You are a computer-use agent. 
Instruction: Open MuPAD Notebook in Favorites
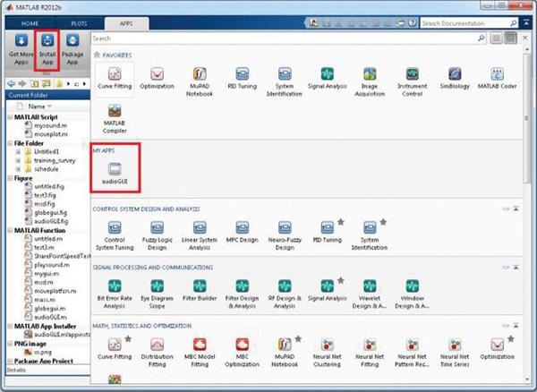click(200, 81)
